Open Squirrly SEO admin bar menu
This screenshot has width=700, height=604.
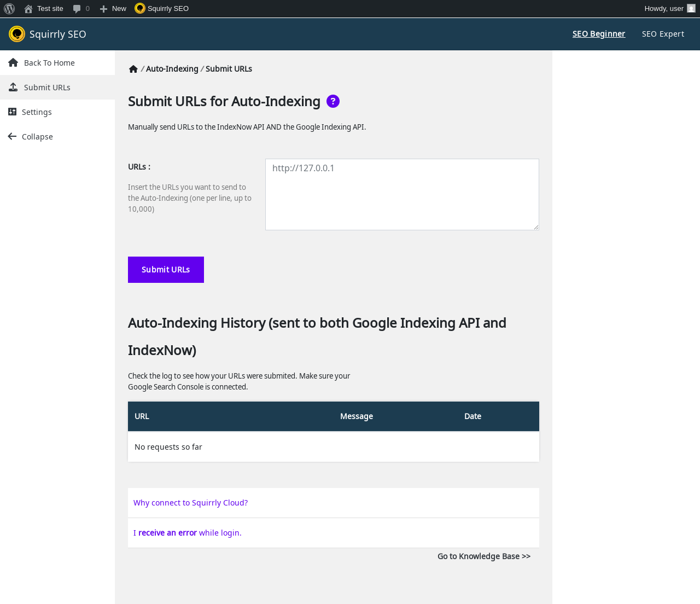[x=162, y=9]
